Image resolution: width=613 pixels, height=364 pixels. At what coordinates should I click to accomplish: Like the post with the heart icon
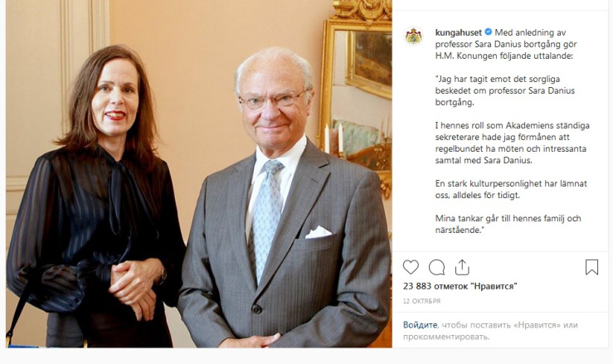[411, 268]
